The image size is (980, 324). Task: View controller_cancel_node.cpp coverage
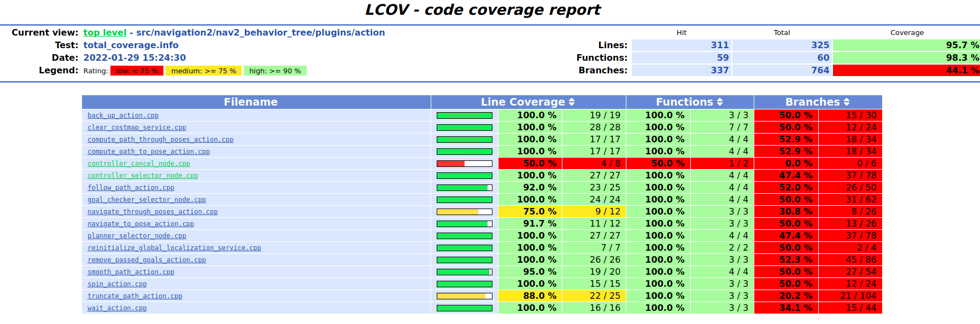tap(139, 164)
